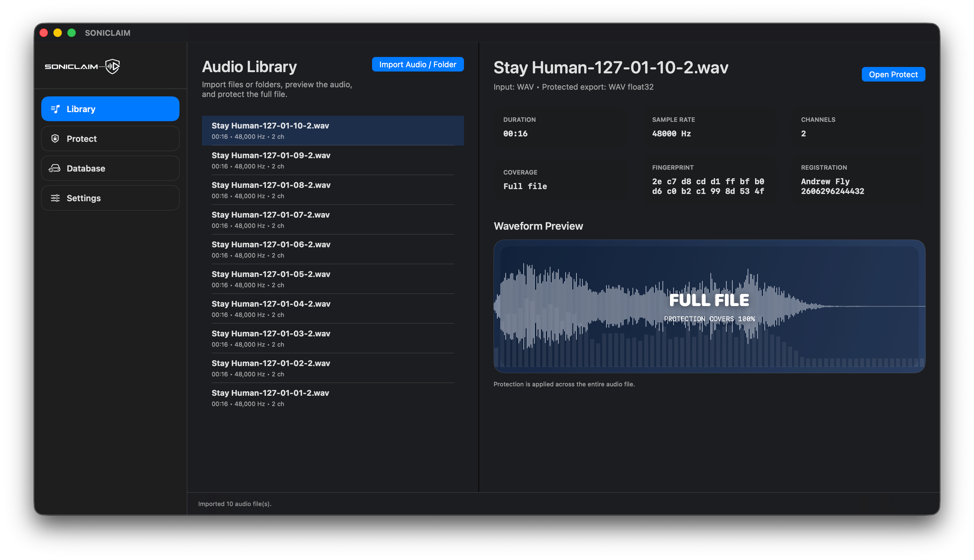Click the 'Imported 10 audio file(s).' status text
The width and height of the screenshot is (974, 560).
pos(235,503)
